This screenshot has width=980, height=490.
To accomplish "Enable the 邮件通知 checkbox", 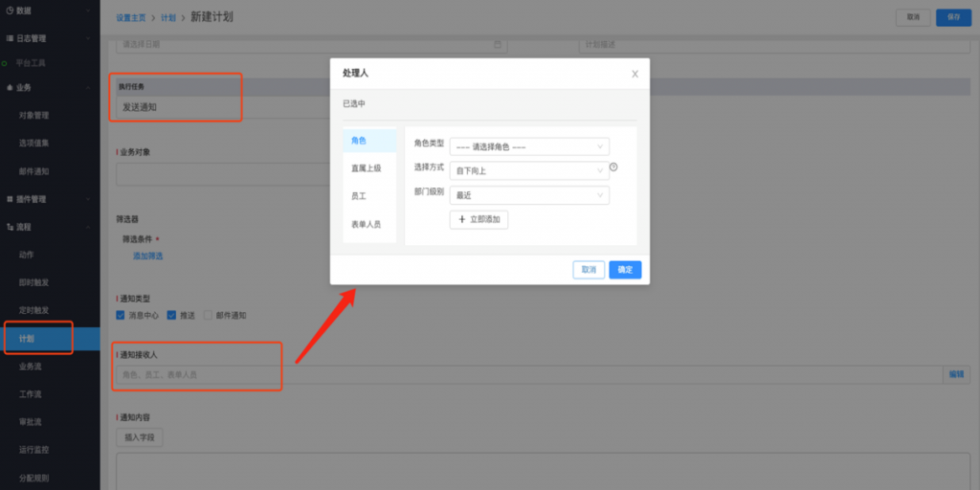I will [207, 315].
